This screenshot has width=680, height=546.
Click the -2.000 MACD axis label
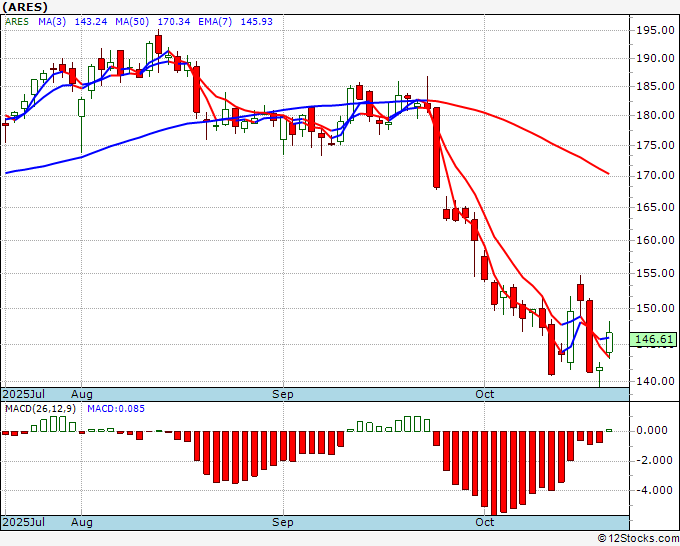(655, 460)
